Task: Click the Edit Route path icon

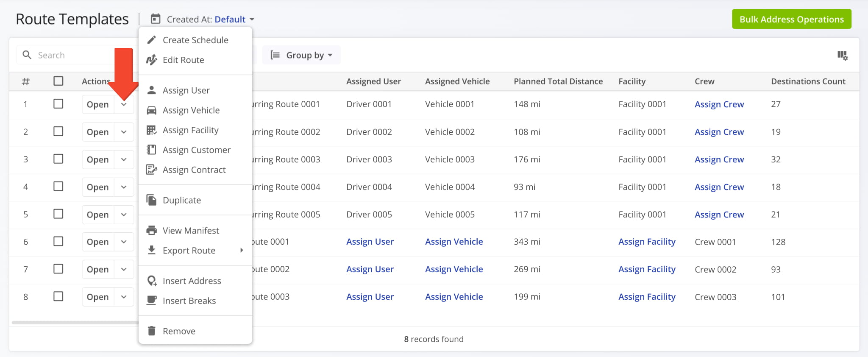Action: [151, 60]
